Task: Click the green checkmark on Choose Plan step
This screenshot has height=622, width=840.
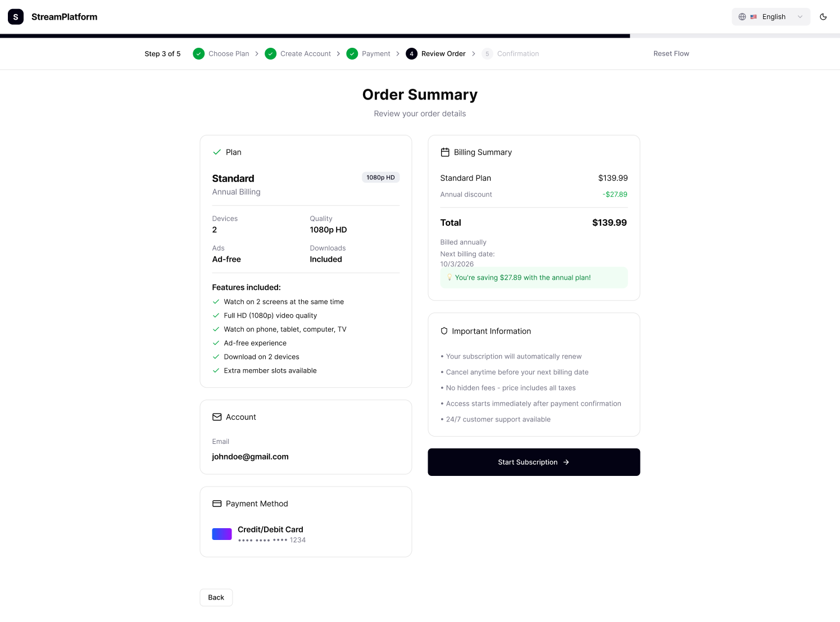Action: 198,53
